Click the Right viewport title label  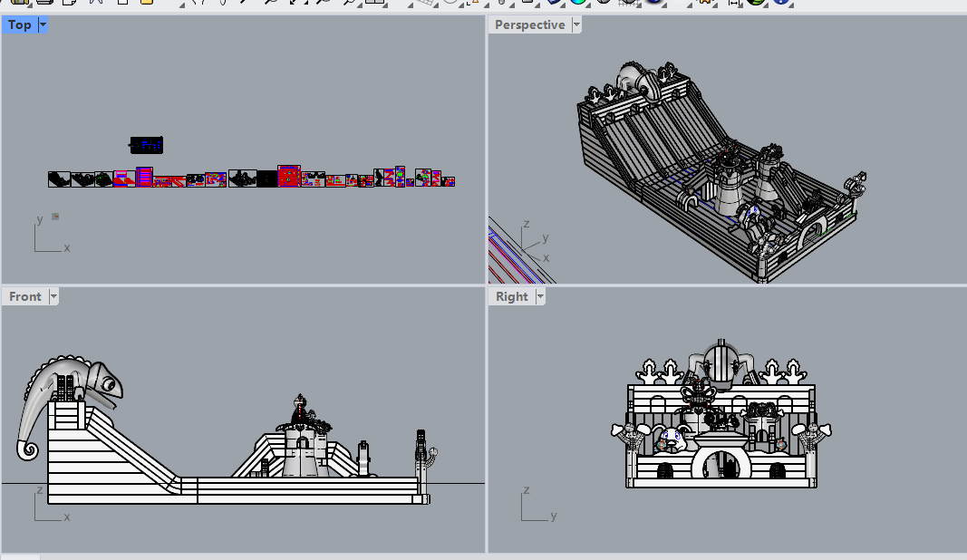tap(511, 296)
